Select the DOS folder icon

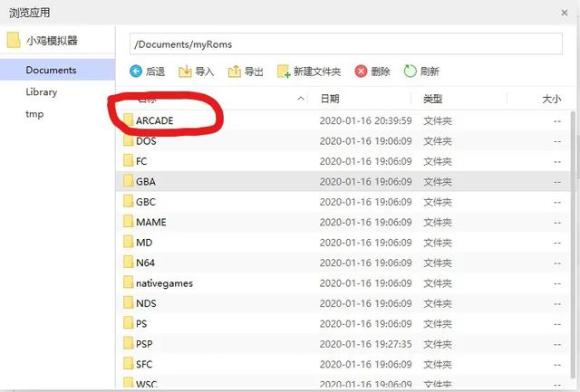[x=129, y=140]
